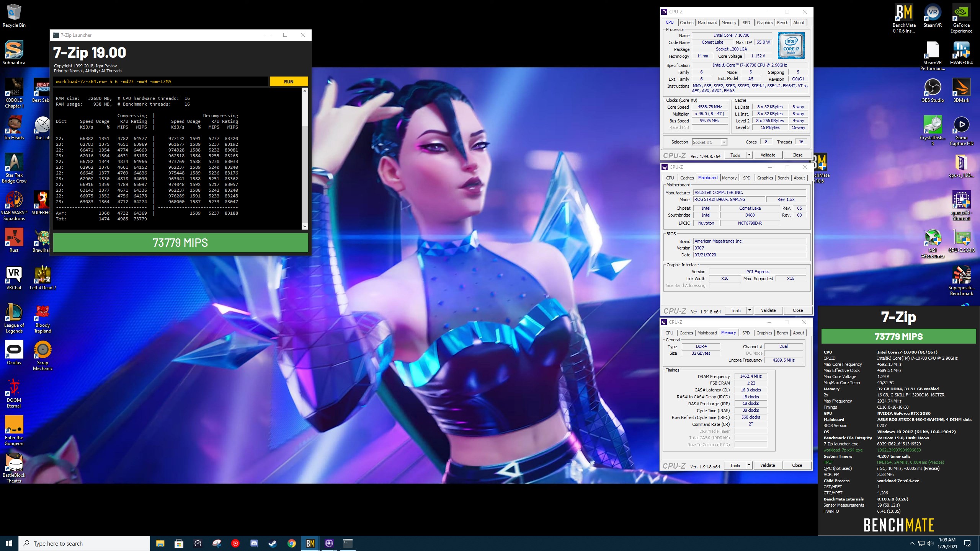Open the Socket #1 selection dropdown
The width and height of the screenshot is (980, 551).
709,142
